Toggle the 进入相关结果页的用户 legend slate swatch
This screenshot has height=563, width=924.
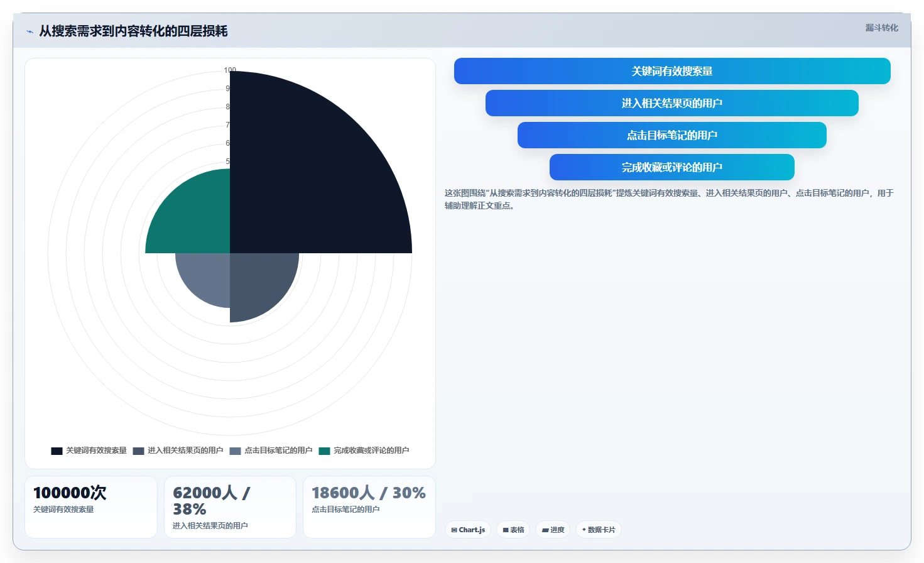(138, 451)
